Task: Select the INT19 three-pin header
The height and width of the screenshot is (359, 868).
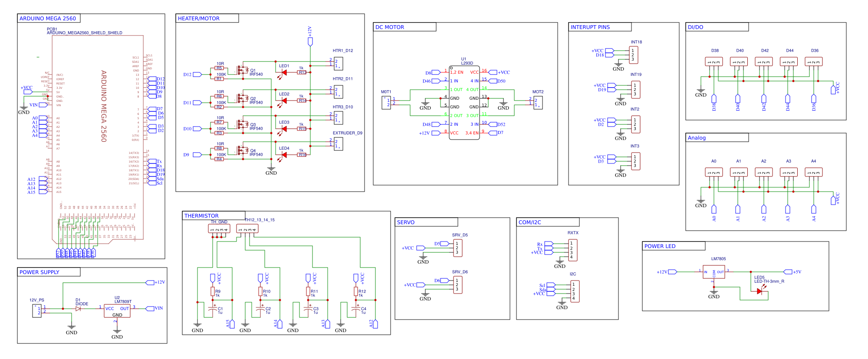Action: tap(636, 90)
